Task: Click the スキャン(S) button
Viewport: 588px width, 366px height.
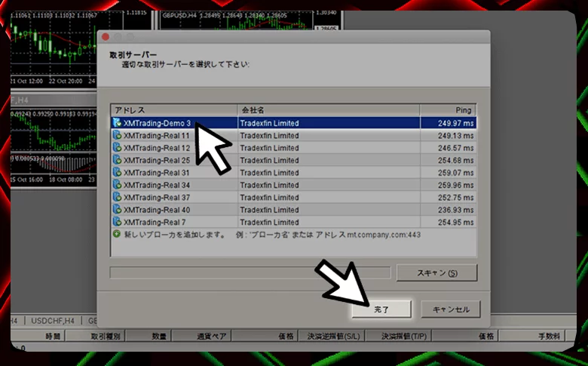Action: tap(437, 273)
